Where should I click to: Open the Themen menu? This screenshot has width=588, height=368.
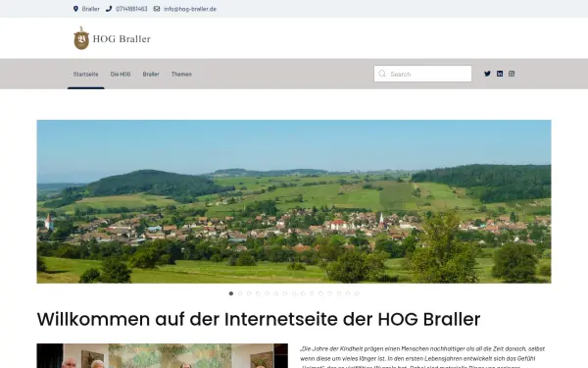[181, 74]
